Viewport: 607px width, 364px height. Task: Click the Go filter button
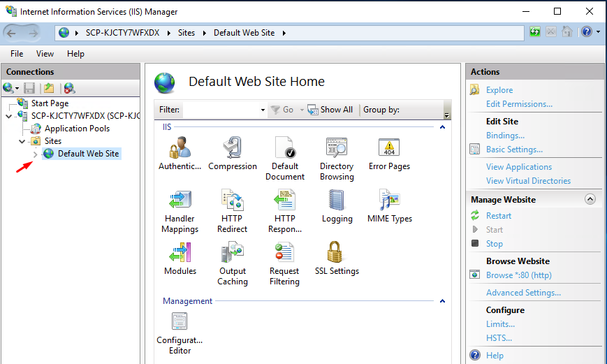(283, 110)
